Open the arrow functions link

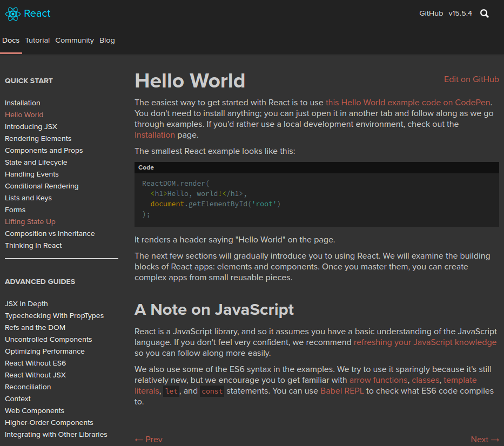[378, 380]
